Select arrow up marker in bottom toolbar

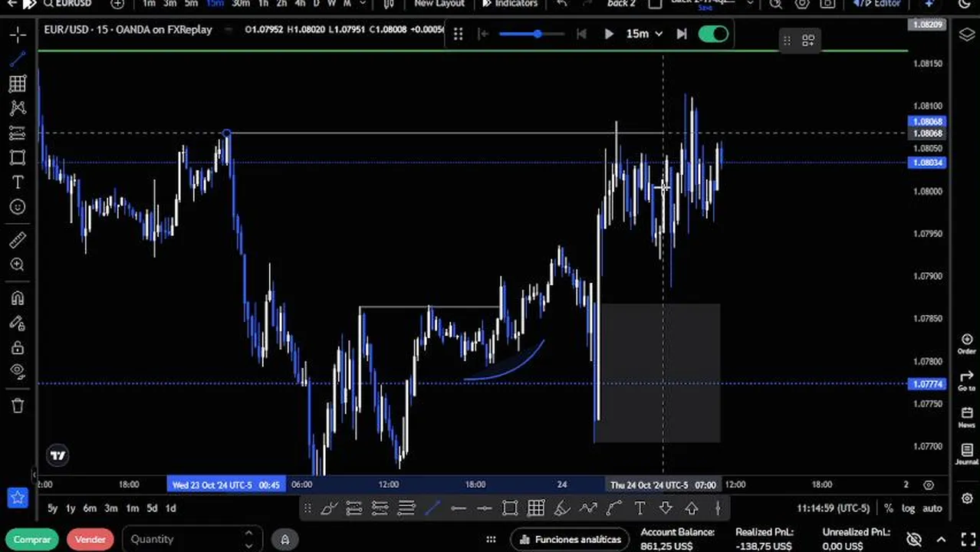click(692, 508)
